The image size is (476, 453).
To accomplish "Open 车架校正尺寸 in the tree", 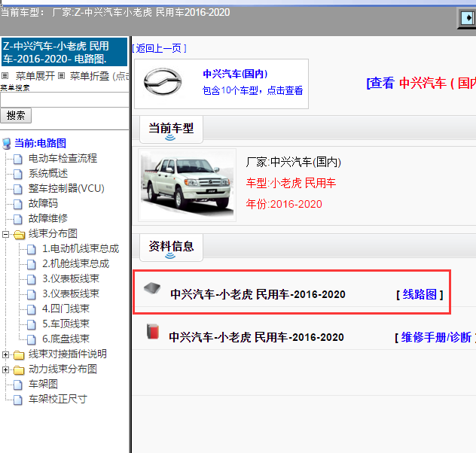I will [58, 400].
